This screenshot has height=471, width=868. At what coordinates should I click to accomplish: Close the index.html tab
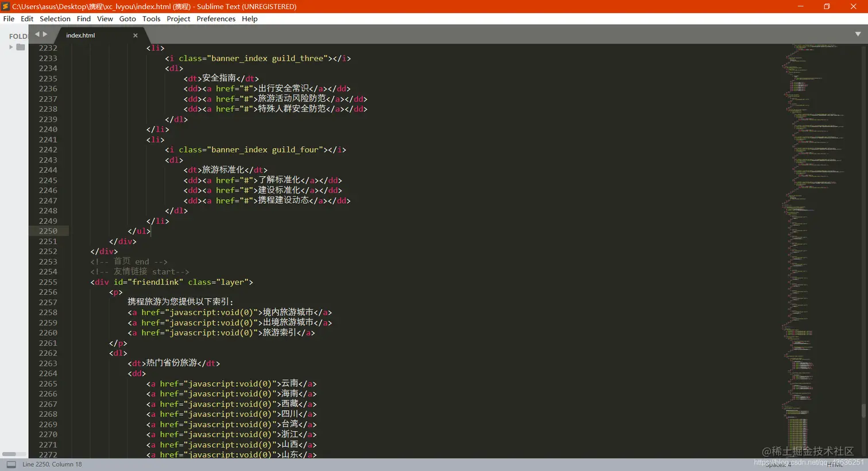point(135,36)
